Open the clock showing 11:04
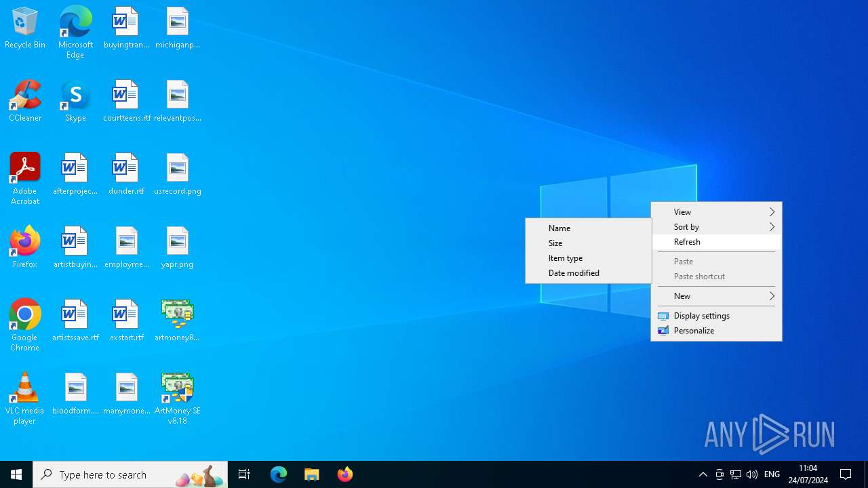868x488 pixels. pos(808,474)
